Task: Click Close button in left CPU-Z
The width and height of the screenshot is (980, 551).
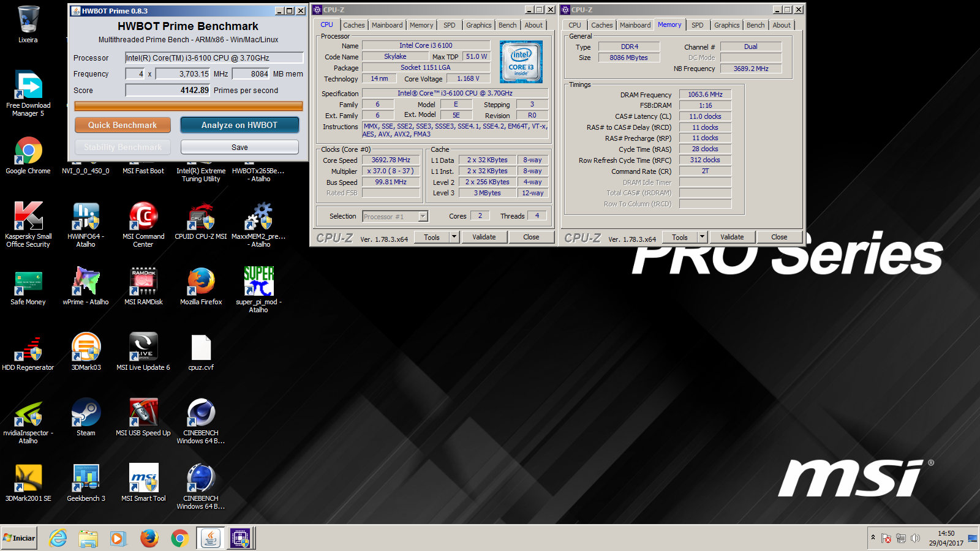Action: 531,237
